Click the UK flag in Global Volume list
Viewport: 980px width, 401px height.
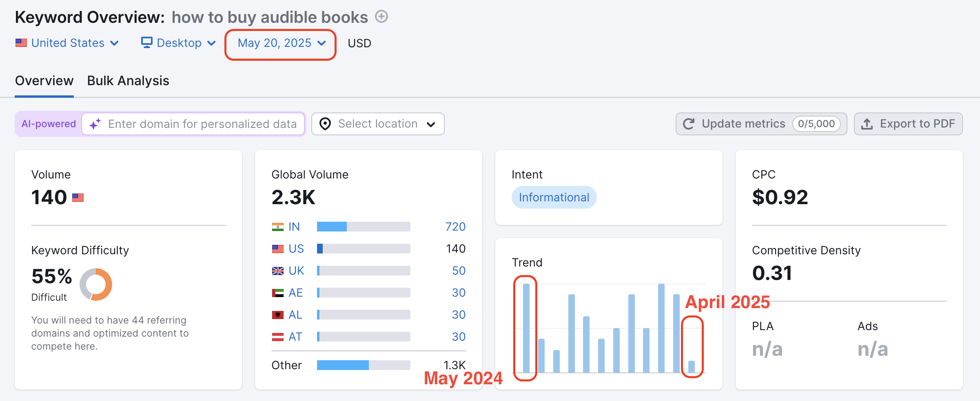coord(277,270)
